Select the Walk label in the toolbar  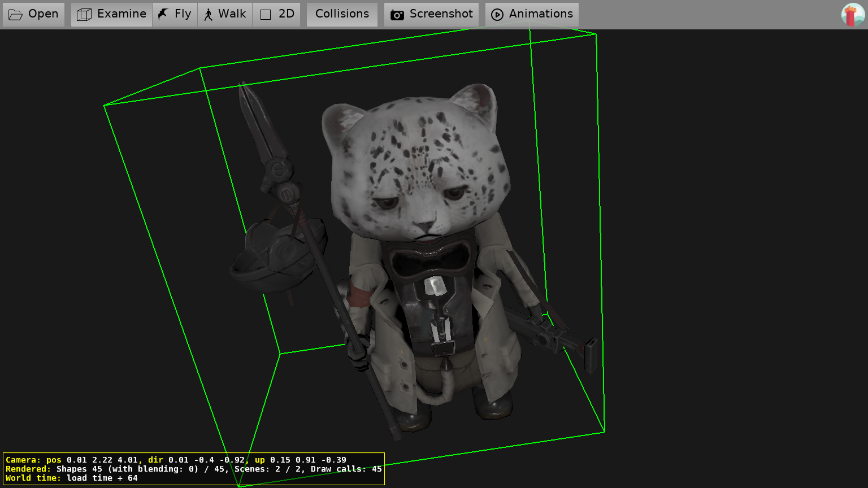click(x=232, y=14)
